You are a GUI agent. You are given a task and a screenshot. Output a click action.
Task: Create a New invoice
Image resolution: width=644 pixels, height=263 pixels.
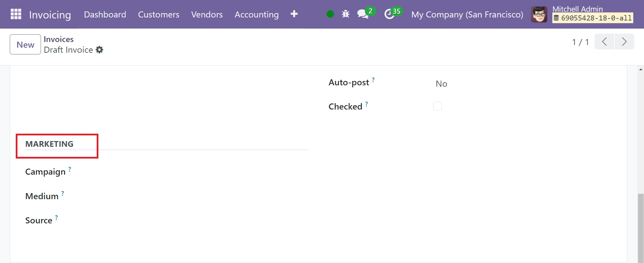pos(25,44)
